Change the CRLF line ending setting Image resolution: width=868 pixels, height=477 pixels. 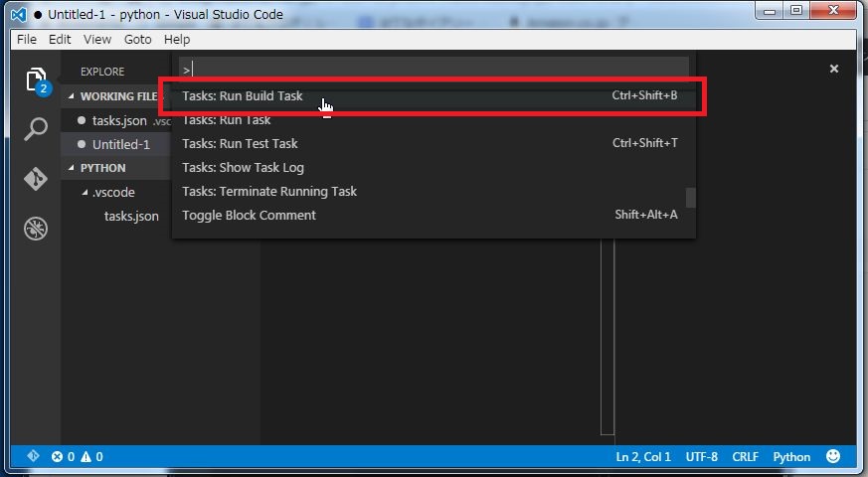(745, 457)
